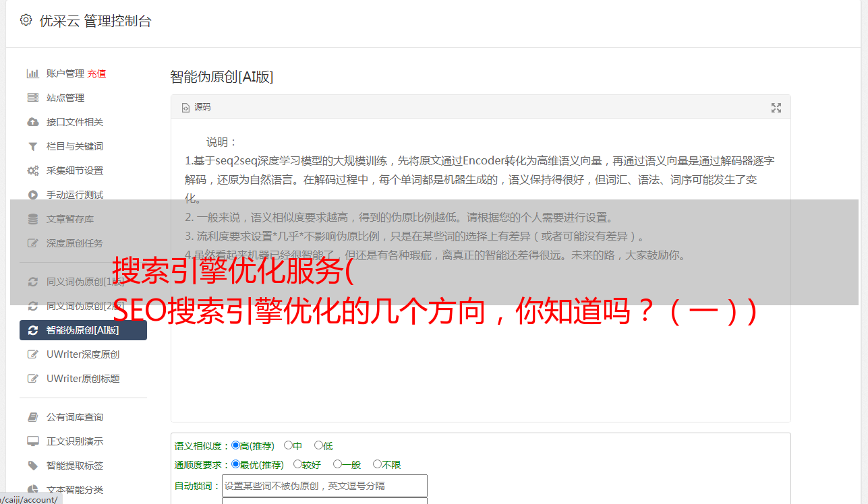Click the 智能伪原创[AI版] page heading
Image resolution: width=868 pixels, height=504 pixels.
(x=222, y=77)
